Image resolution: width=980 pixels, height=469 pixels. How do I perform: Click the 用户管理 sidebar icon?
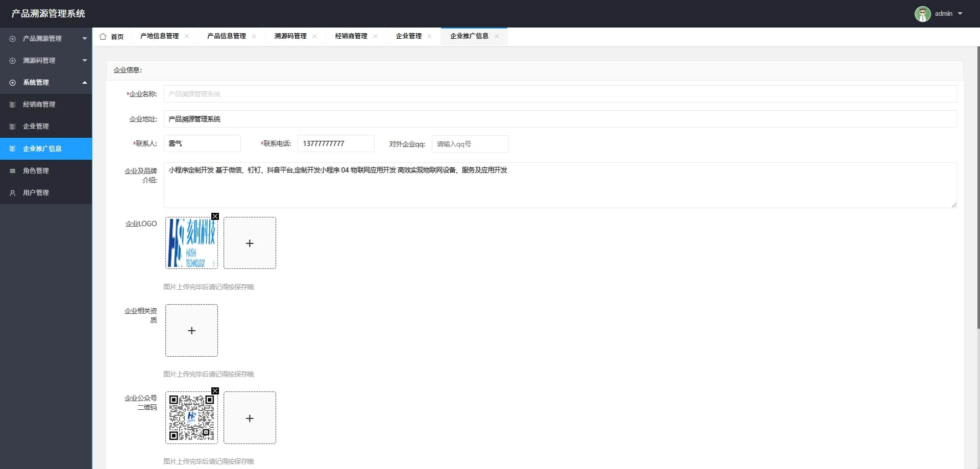tap(13, 193)
